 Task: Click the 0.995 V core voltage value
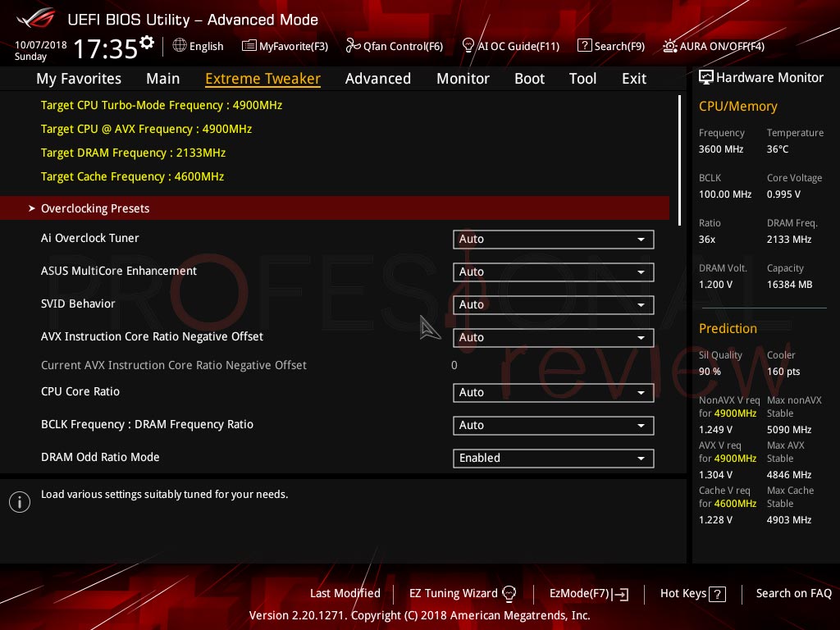783,194
